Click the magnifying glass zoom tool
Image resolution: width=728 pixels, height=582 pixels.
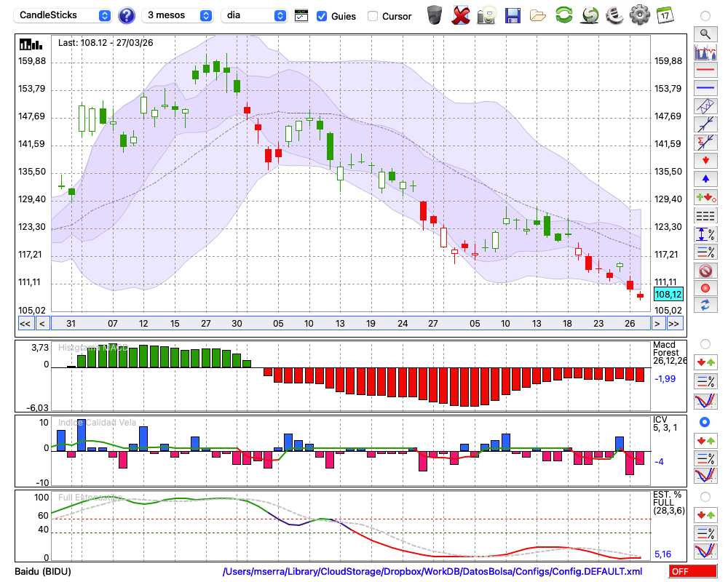point(705,33)
